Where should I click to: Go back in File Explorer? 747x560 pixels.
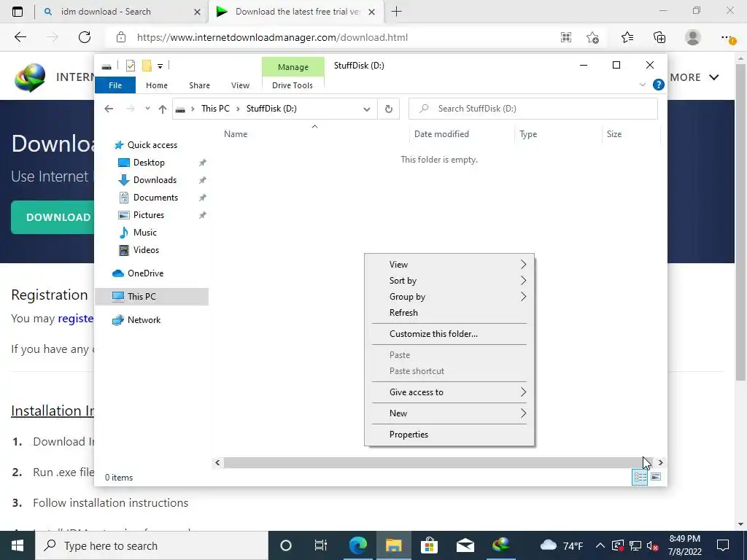(x=109, y=109)
